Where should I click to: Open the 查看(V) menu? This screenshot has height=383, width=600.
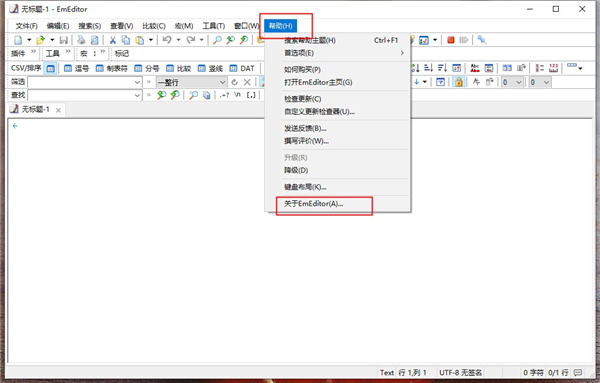122,26
